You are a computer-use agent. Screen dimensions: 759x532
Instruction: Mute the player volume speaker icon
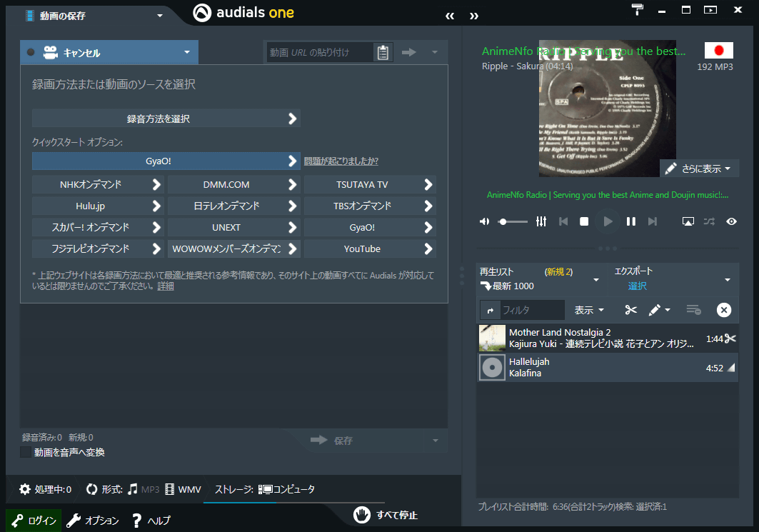(484, 221)
